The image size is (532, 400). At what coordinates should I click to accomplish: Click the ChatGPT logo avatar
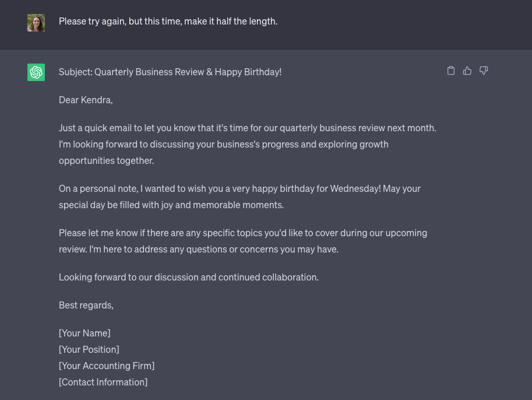click(36, 72)
